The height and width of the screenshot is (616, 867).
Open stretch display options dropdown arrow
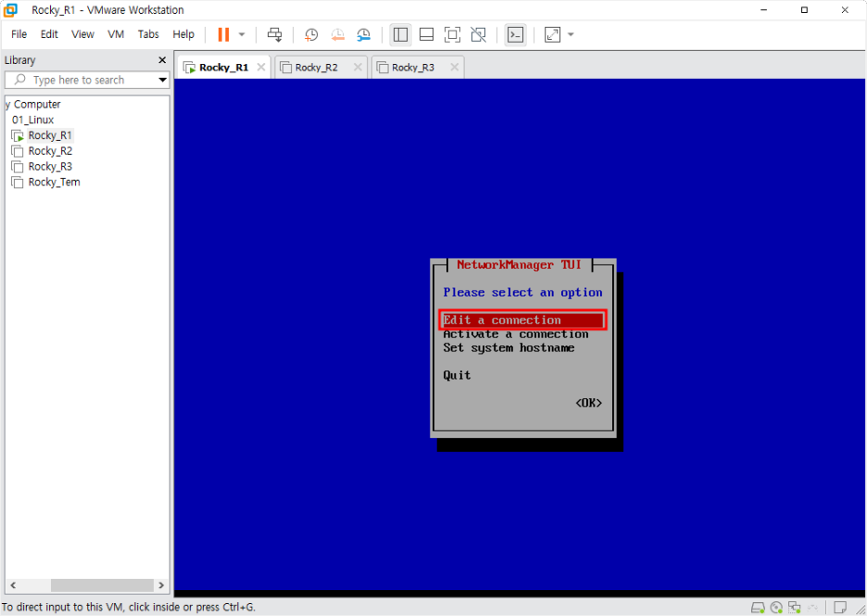pyautogui.click(x=572, y=35)
